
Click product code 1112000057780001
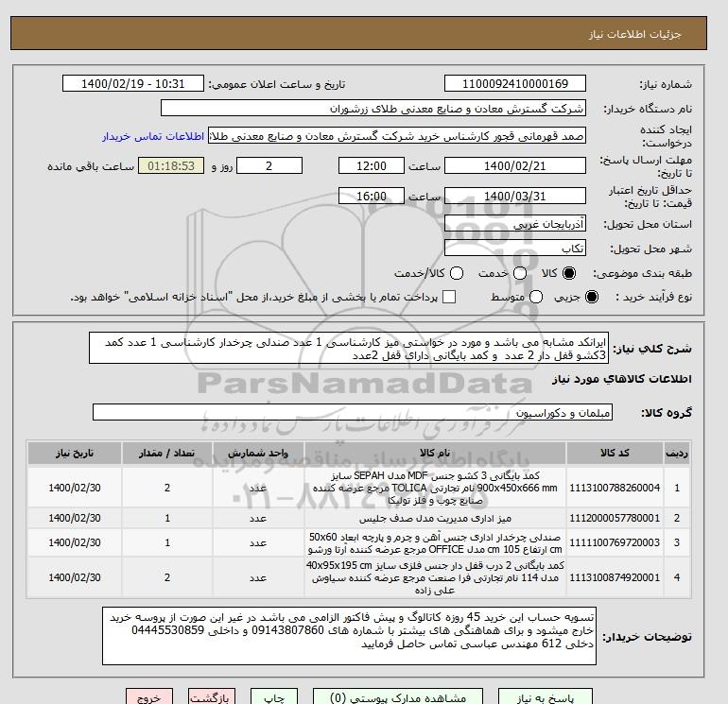pos(615,518)
